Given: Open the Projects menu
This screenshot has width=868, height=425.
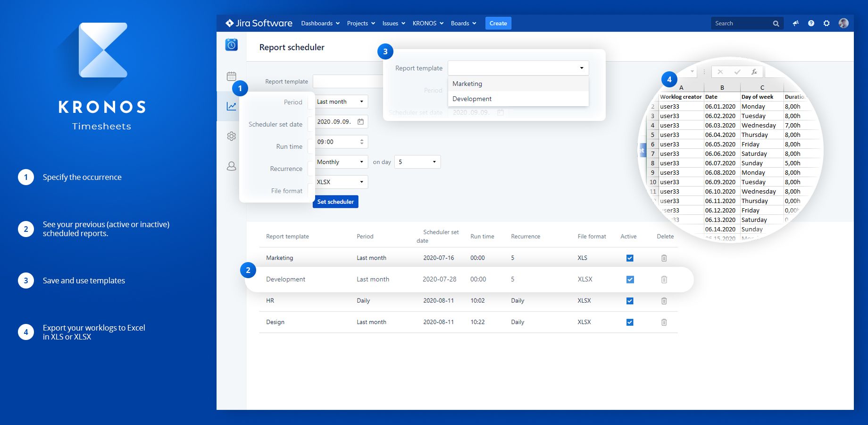Looking at the screenshot, I should tap(361, 23).
